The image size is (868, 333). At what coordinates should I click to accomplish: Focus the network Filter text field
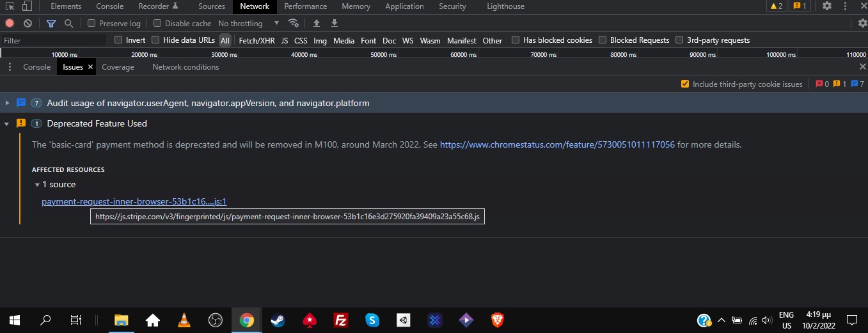[x=54, y=40]
